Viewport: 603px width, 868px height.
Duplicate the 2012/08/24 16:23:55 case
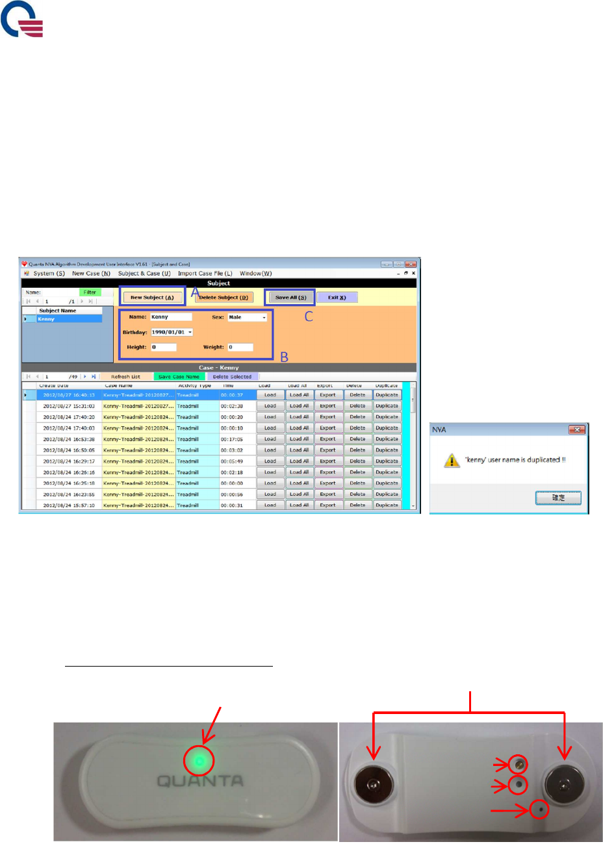point(387,494)
